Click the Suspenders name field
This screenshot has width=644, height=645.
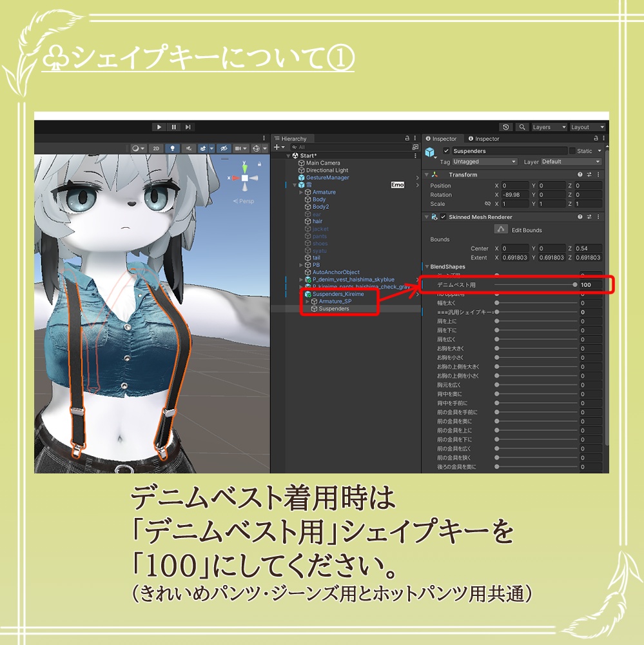coord(509,151)
